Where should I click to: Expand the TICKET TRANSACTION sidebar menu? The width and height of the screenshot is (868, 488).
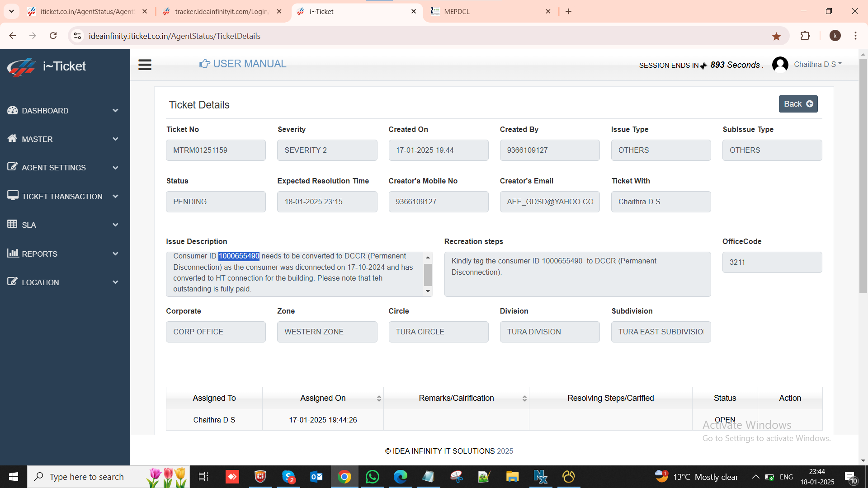click(x=63, y=196)
